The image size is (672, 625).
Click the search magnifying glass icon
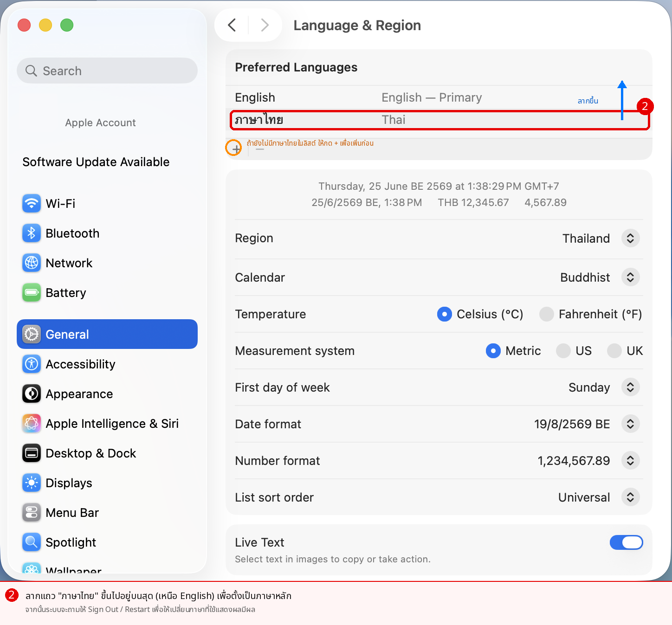tap(31, 71)
